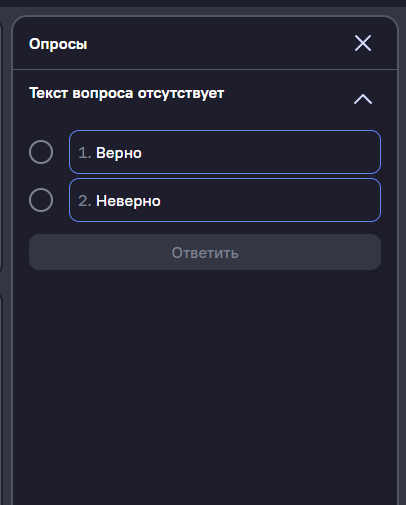Tick the empty circle left of option 2
Image resolution: width=406 pixels, height=505 pixels.
pos(41,200)
